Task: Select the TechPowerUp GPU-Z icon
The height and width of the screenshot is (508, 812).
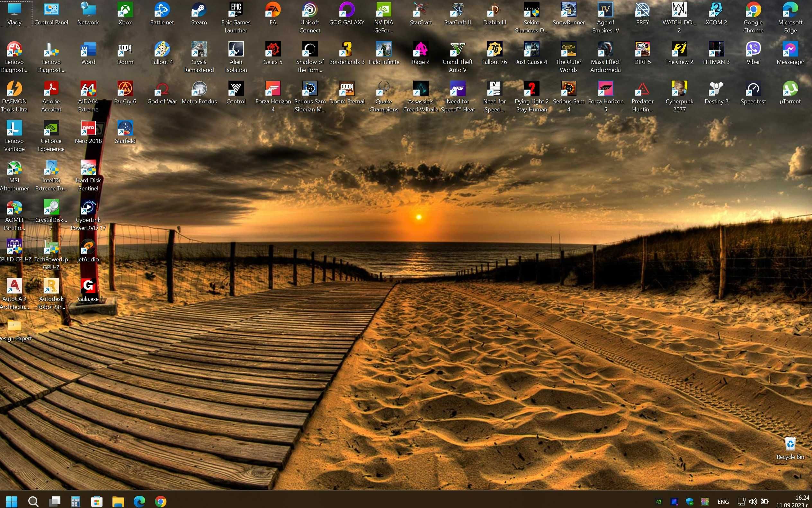Action: pos(51,254)
